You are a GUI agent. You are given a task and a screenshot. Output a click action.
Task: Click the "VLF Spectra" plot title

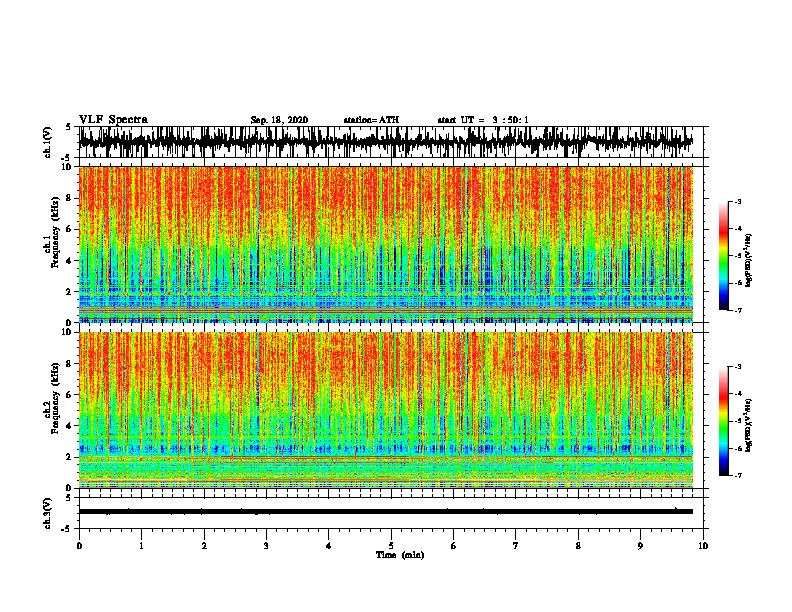tap(113, 120)
